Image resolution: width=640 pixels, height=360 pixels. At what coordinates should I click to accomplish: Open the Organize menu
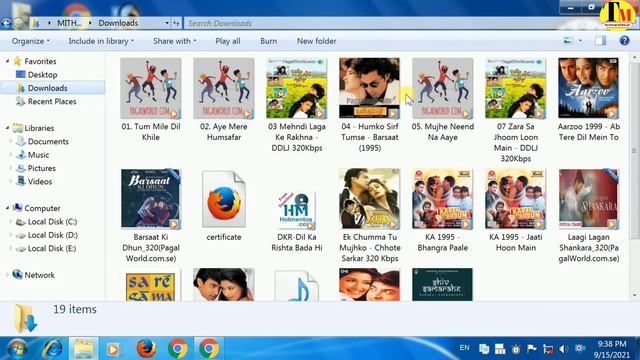tap(31, 41)
